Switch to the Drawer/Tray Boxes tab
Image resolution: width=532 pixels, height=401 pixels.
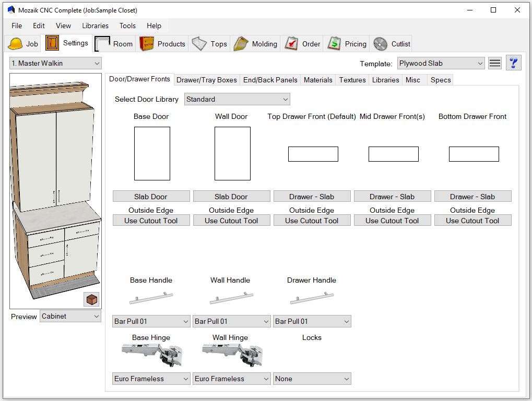(207, 80)
